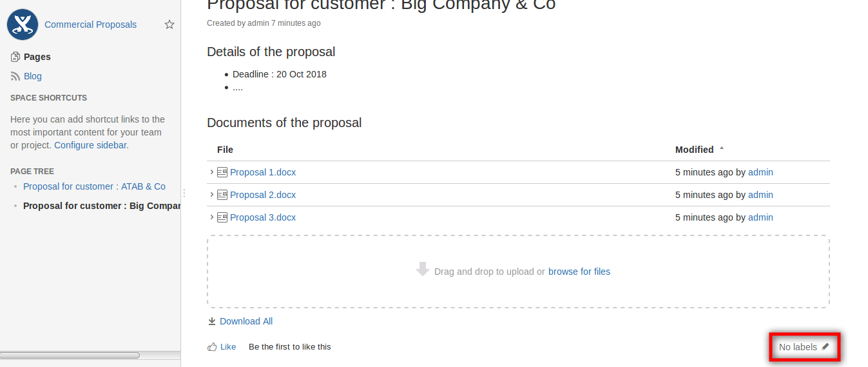
Task: Open the Blog section in sidebar
Action: (x=33, y=76)
